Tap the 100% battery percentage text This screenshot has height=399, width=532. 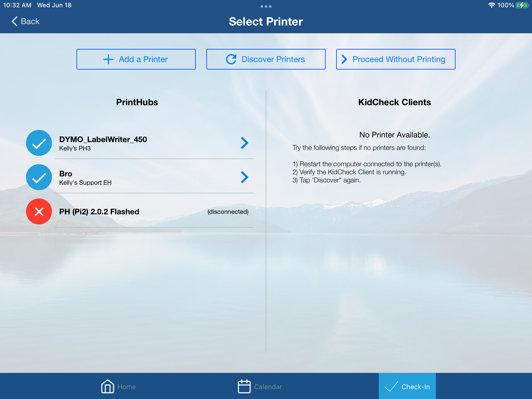pyautogui.click(x=506, y=5)
